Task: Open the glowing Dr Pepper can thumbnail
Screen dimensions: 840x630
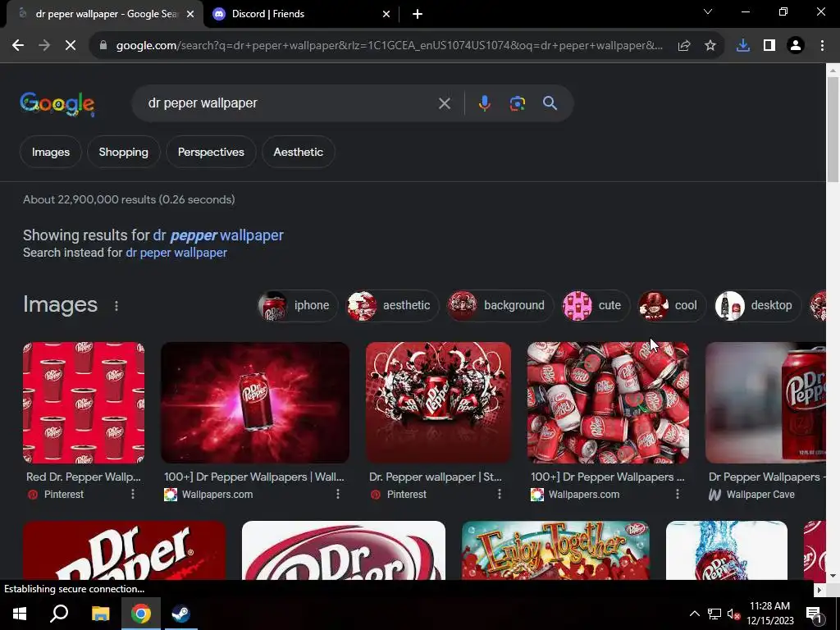Action: click(255, 403)
